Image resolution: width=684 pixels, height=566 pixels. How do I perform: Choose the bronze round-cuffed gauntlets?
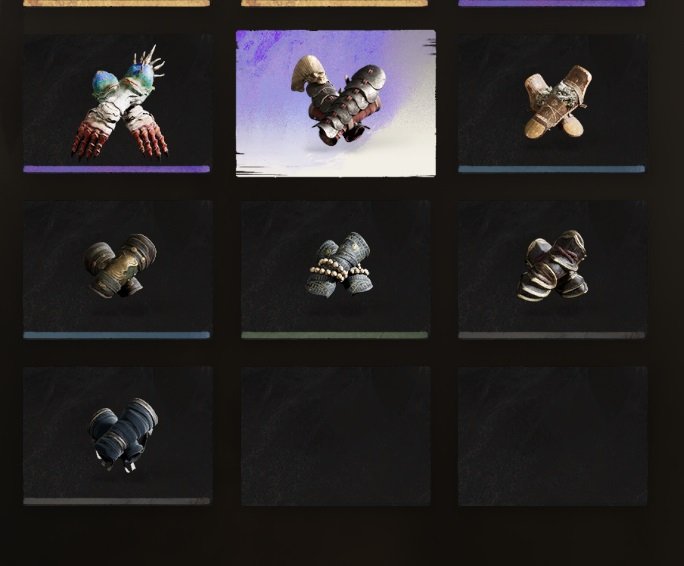(x=117, y=269)
